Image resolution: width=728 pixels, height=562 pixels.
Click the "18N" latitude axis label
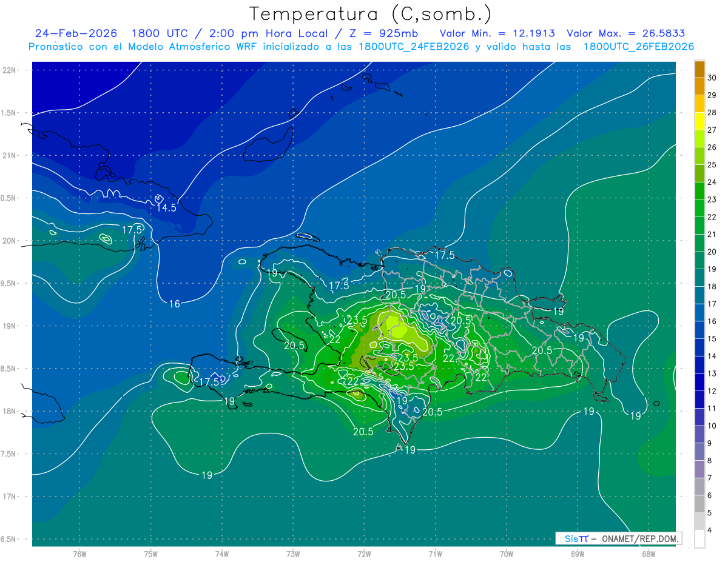[x=9, y=412]
